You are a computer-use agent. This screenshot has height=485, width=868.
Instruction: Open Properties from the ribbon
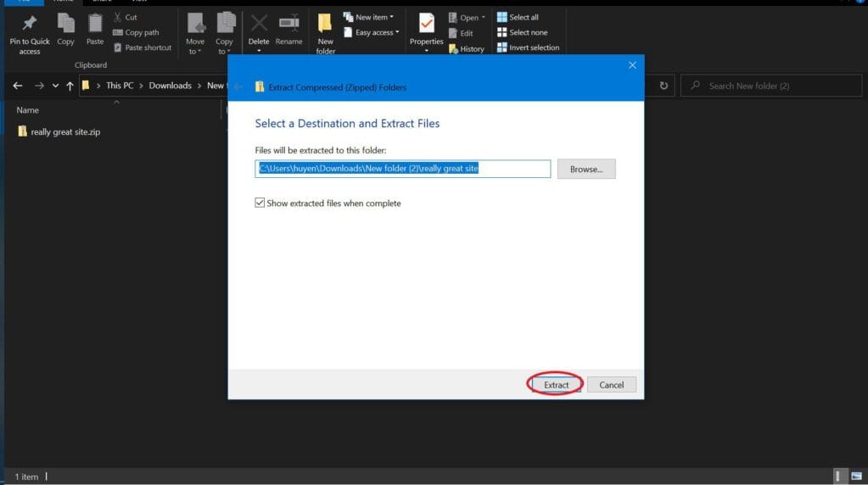tap(426, 33)
